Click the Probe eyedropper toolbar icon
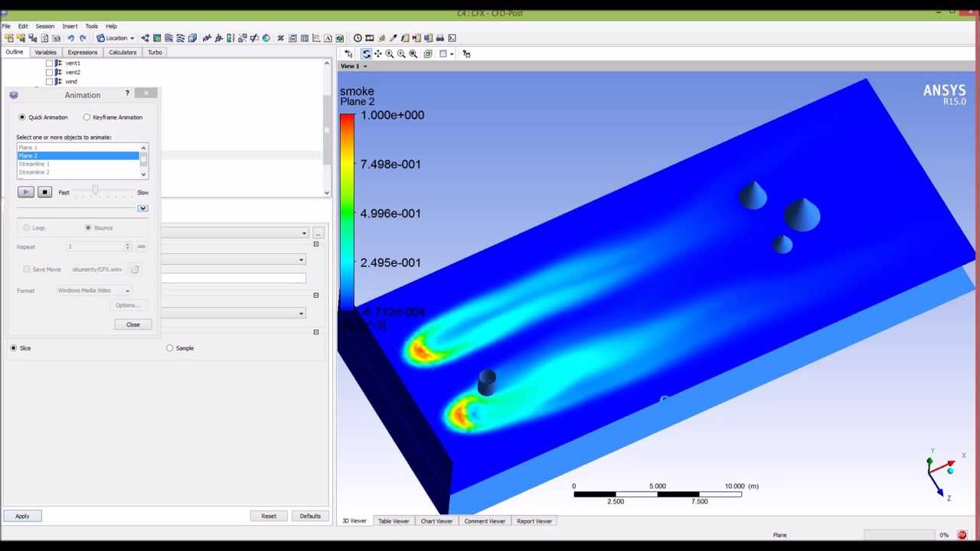 tap(393, 37)
